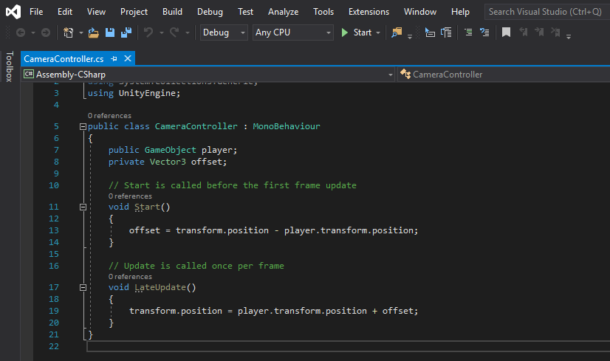Viewport: 610px width, 361px height.
Task: Click the Start debugging button
Action: [x=356, y=33]
